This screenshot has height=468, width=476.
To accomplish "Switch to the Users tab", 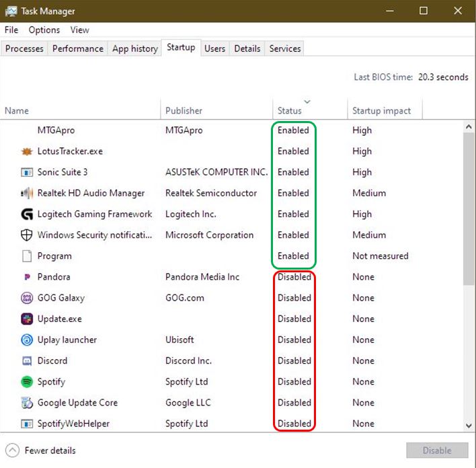I will point(214,48).
